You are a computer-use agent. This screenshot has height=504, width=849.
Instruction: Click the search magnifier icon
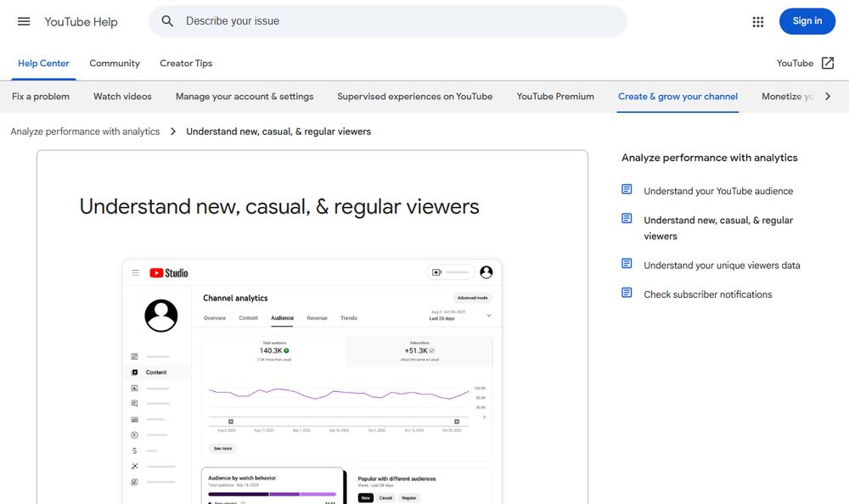click(167, 21)
